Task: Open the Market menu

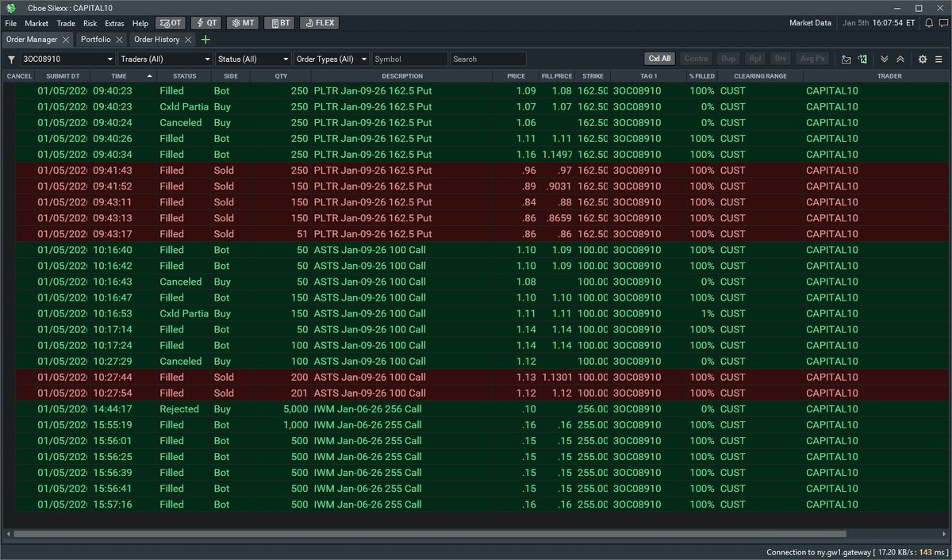Action: coord(36,23)
